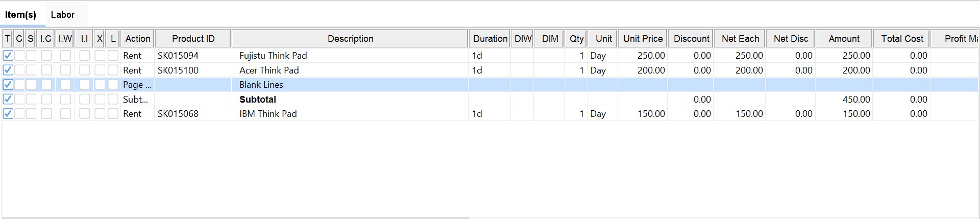Click the horizontal scrollbar at bottom
980x219 pixels.
click(x=235, y=218)
